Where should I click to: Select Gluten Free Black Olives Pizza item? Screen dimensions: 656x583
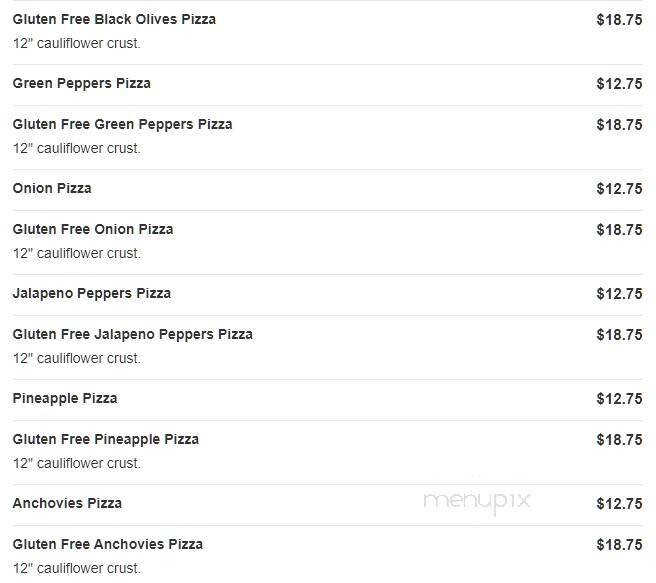[114, 19]
